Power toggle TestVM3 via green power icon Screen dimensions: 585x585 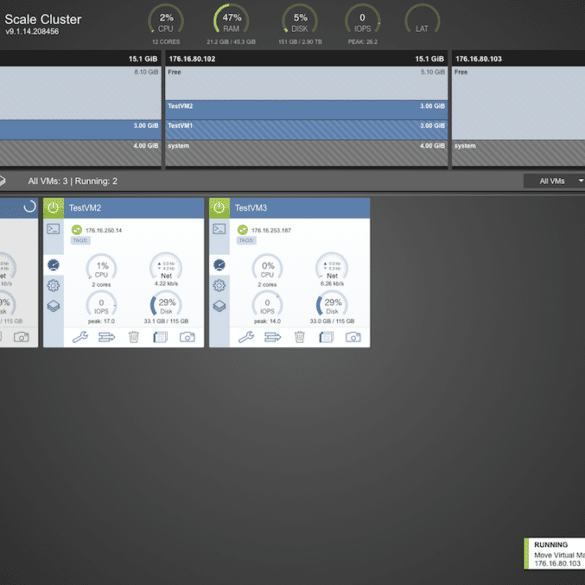coord(219,208)
